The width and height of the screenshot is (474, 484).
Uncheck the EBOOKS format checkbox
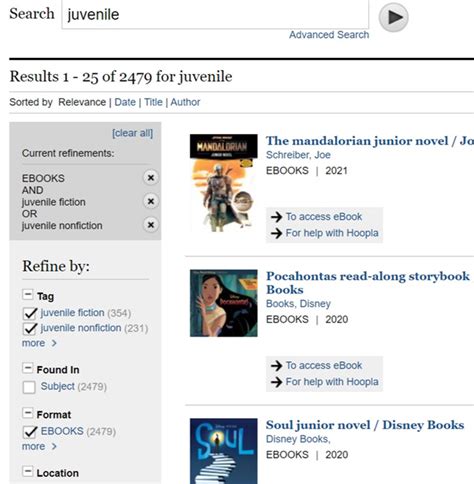(x=30, y=432)
